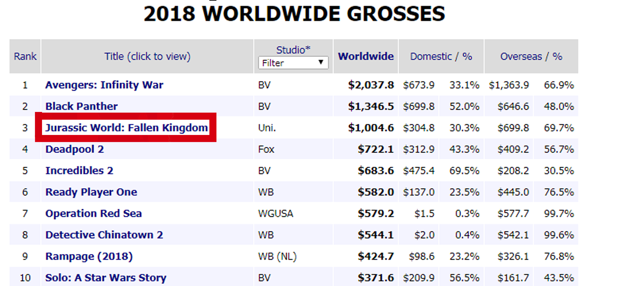Select the $683.6 worldwide gross value
Screen dimensions: 644x286
(376, 171)
